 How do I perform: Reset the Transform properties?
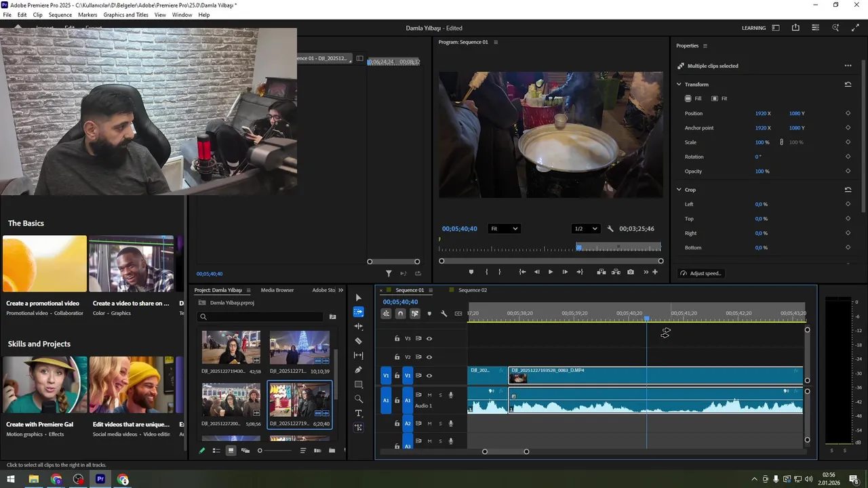pos(848,84)
